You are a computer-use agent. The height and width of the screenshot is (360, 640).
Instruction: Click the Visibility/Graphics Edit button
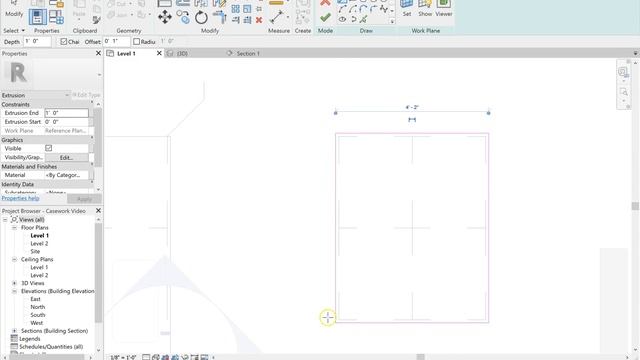[x=67, y=158]
